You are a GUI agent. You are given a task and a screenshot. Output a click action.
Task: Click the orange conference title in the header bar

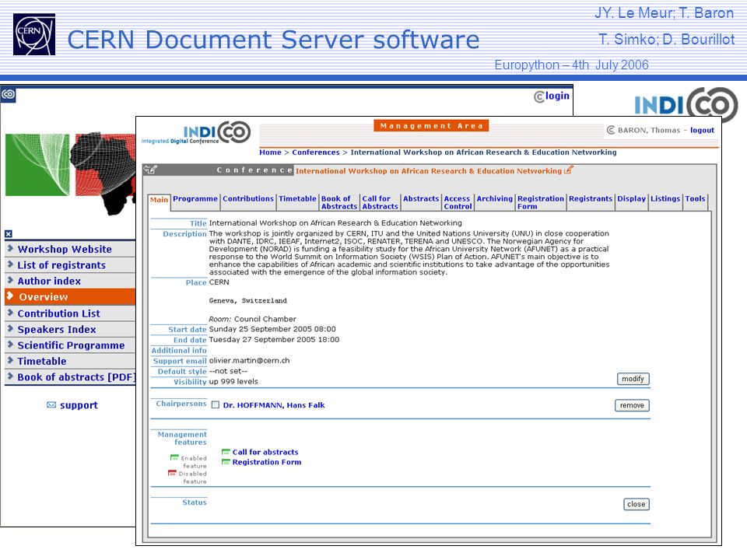[x=429, y=171]
